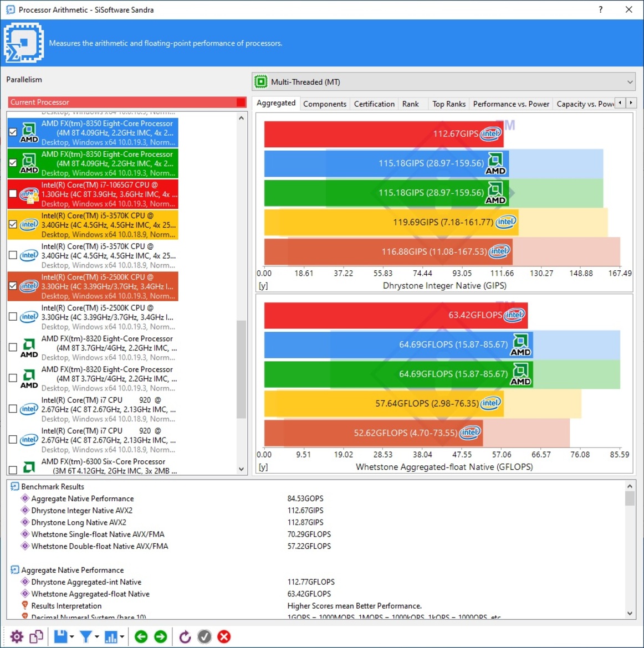Image resolution: width=644 pixels, height=648 pixels.
Task: Uncheck the blue AMD FX-8350 row checkbox
Action: (x=13, y=132)
